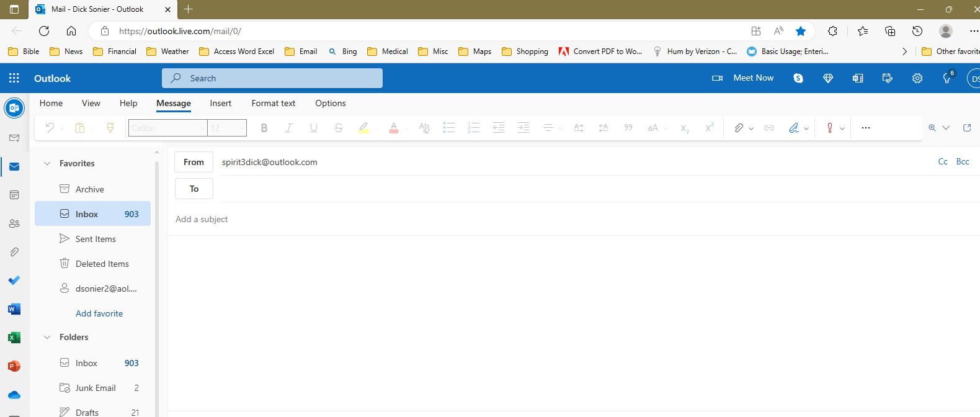Viewport: 980px width, 417px height.
Task: Click the High importance exclamation icon
Action: tap(830, 128)
